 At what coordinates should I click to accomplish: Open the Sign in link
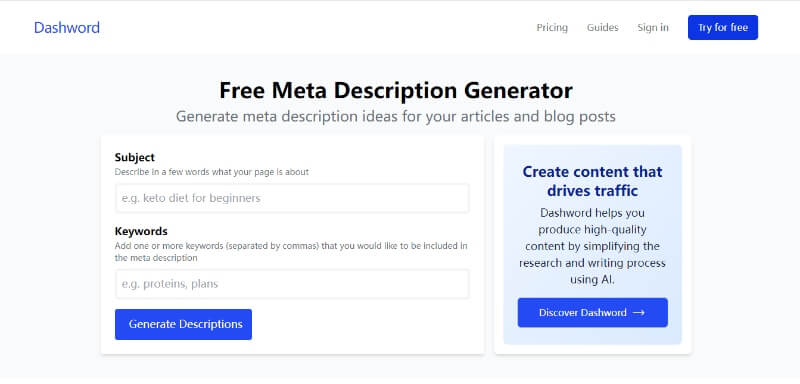[x=653, y=28]
